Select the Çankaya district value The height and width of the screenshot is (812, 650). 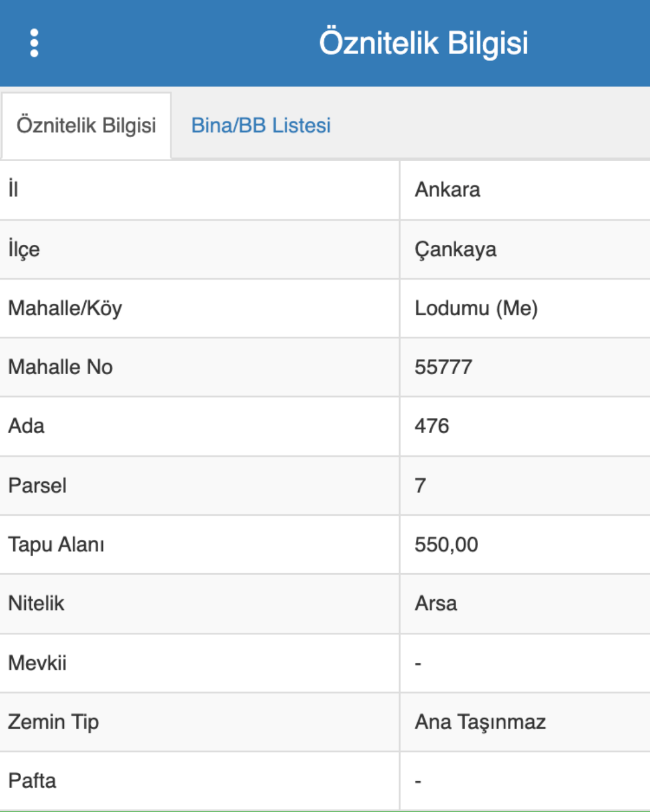point(455,249)
